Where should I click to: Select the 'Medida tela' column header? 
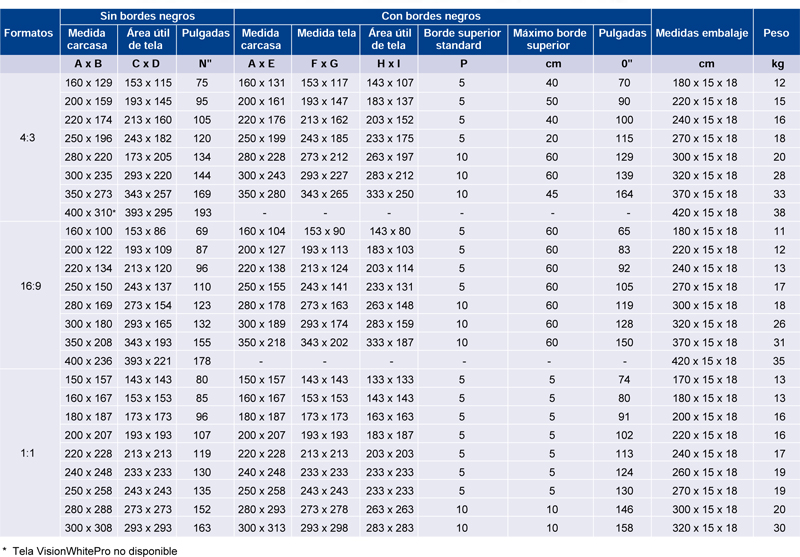coord(326,33)
